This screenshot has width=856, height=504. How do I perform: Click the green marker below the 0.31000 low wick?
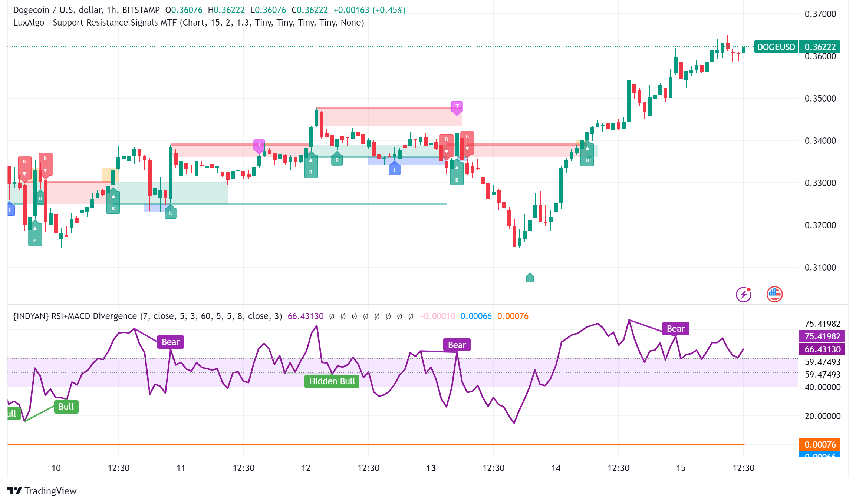[x=530, y=277]
